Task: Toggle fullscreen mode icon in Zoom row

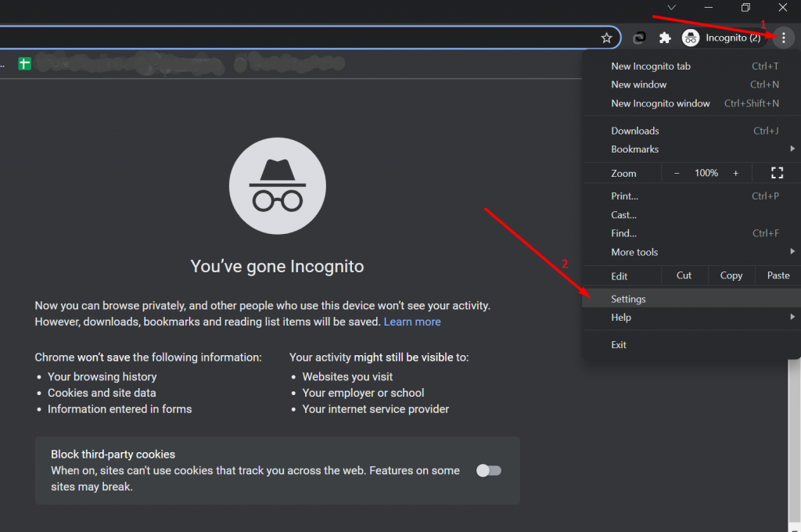Action: (777, 173)
